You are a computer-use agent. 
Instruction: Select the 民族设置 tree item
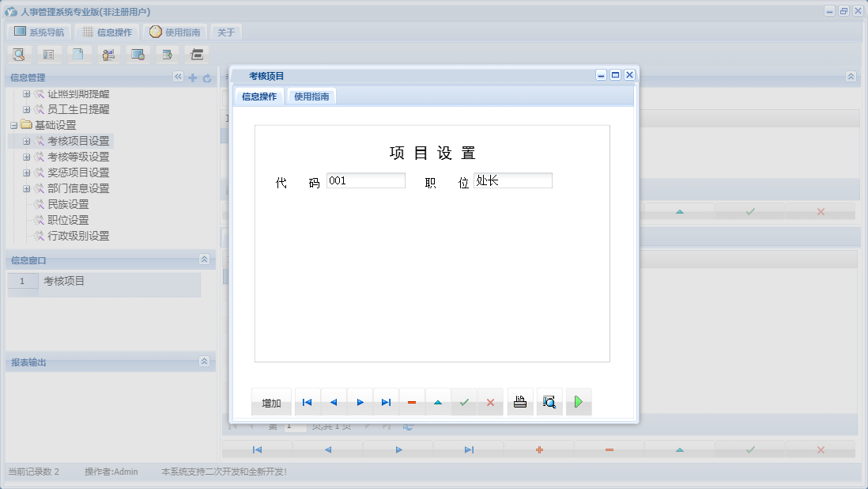click(67, 204)
